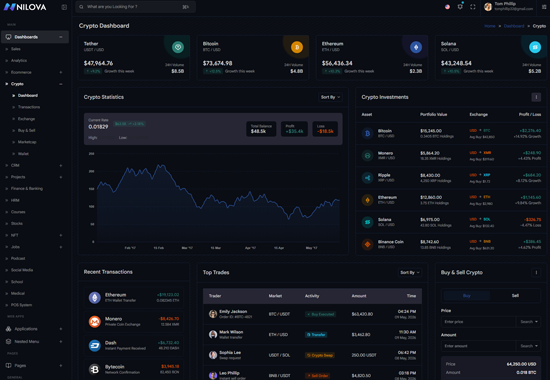Viewport: 550px width, 380px height.
Task: Click the Ripple asset icon in Crypto Investments
Action: [x=368, y=178]
